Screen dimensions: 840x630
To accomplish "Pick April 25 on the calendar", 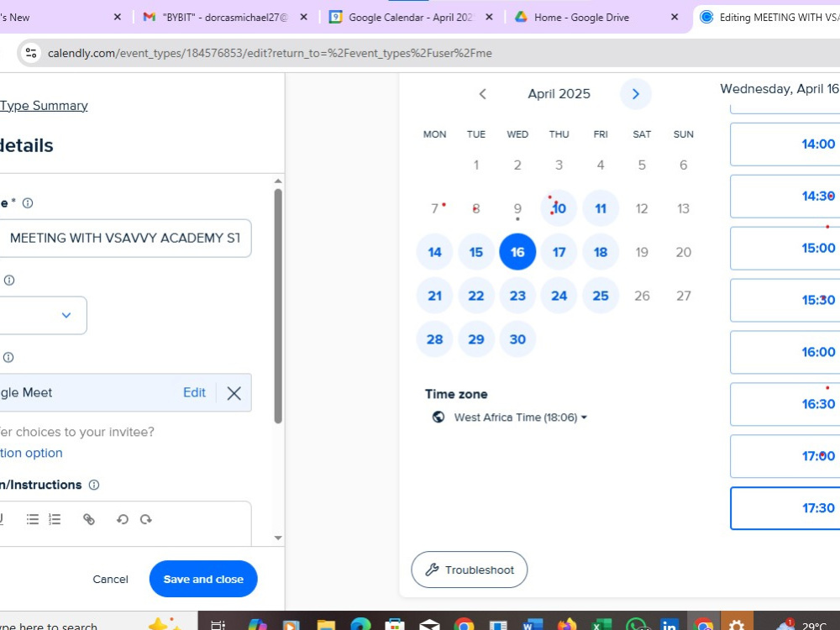I will [601, 296].
